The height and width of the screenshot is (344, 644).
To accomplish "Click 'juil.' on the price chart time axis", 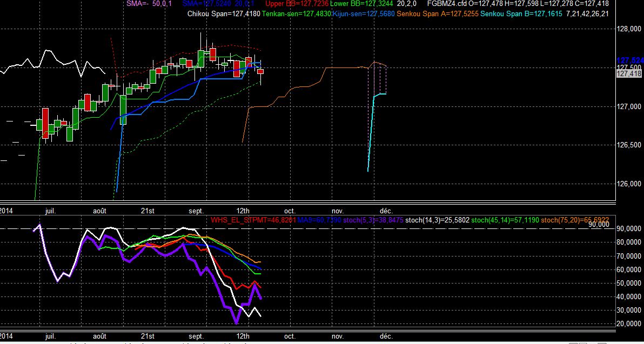I will (x=51, y=211).
